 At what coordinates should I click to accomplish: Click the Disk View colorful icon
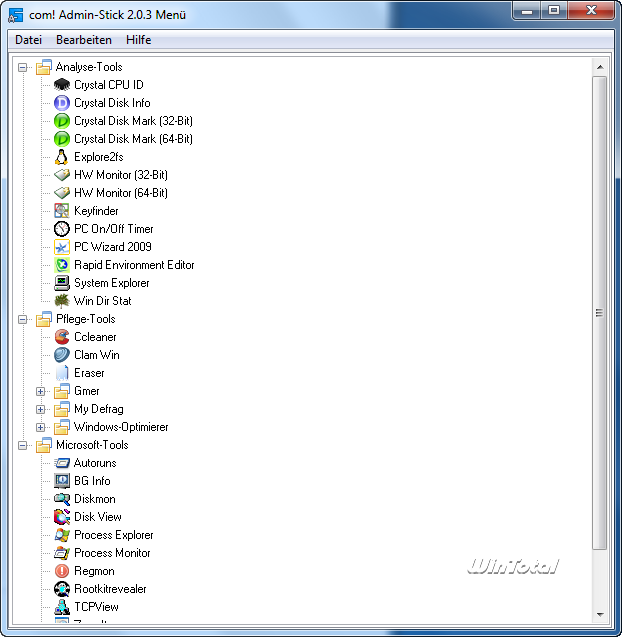[x=62, y=517]
